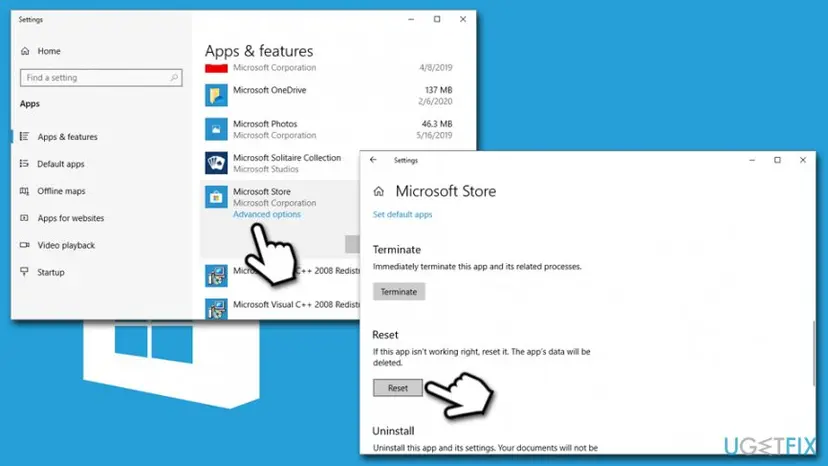The width and height of the screenshot is (828, 466).
Task: Click the 137 MB size of OneDrive
Action: [x=438, y=90]
